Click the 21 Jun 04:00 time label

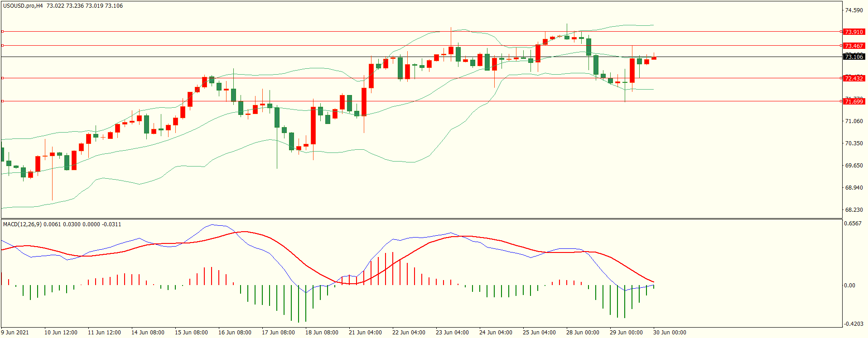point(365,333)
